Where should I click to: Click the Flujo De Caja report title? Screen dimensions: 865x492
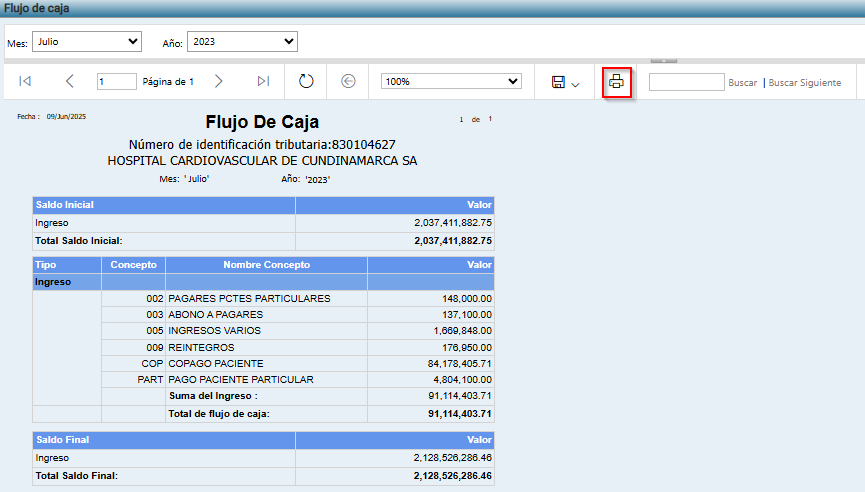click(262, 122)
